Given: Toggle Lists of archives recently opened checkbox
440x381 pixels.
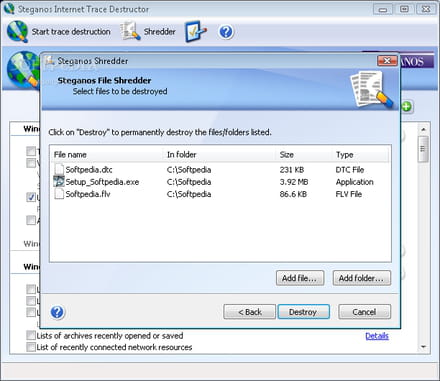Looking at the screenshot, I should (31, 335).
